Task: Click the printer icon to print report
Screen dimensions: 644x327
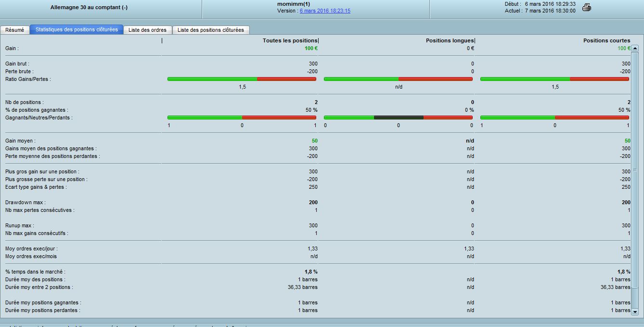Action: 586,7
